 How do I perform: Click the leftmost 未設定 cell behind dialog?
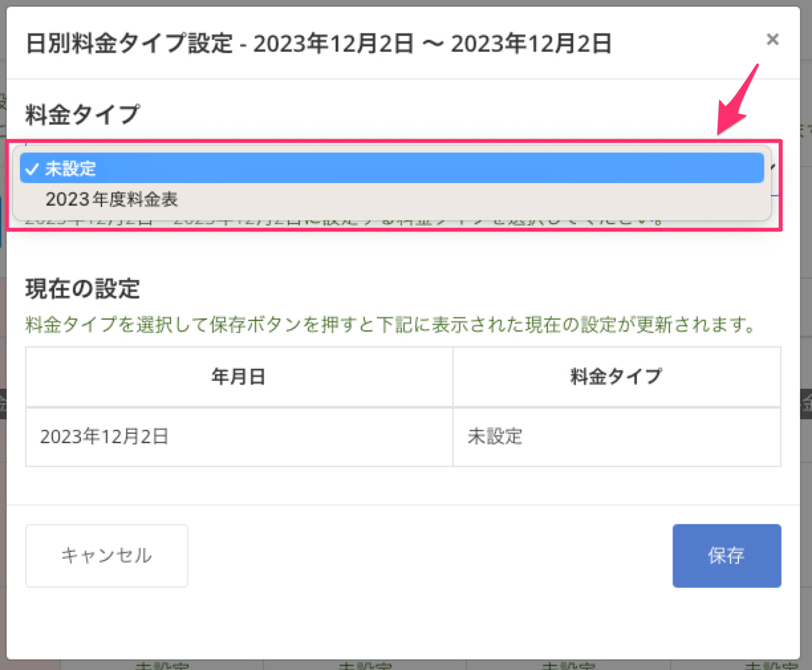pyautogui.click(x=162, y=665)
